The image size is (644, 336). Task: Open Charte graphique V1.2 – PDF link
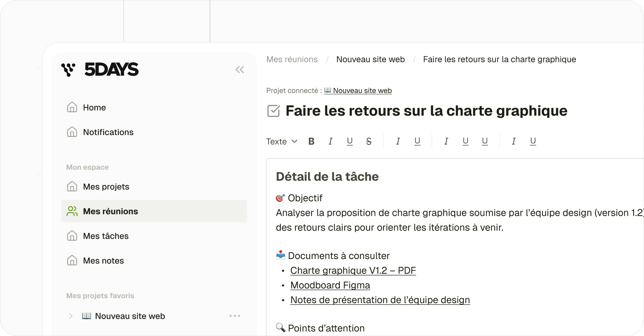pyautogui.click(x=353, y=271)
